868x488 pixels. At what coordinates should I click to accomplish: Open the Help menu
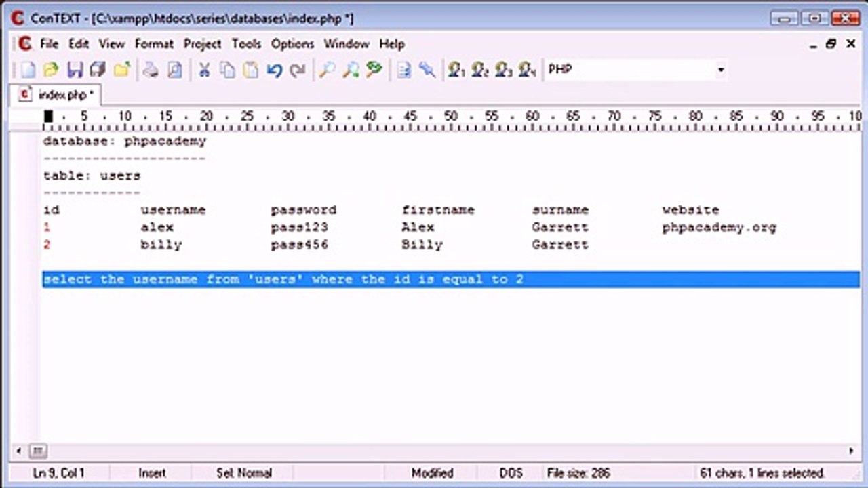[x=391, y=43]
